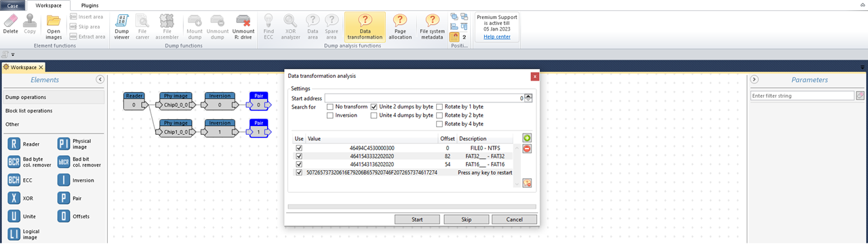Screen dimensions: 868x244
Task: Click in the Start address field
Action: (x=425, y=98)
